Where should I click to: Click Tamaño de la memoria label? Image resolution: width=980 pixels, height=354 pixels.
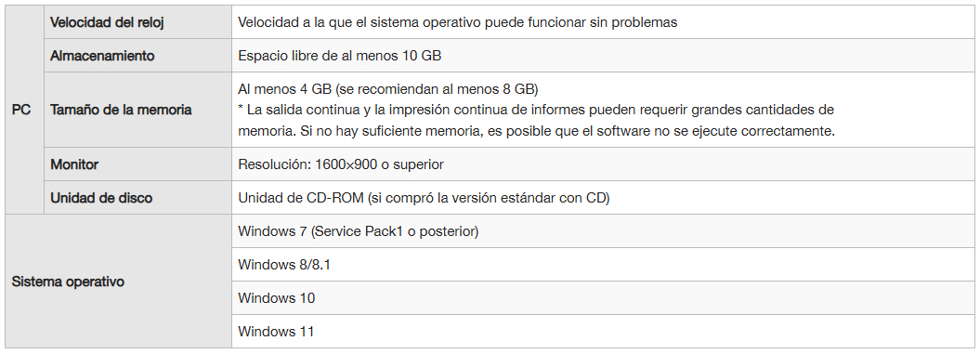pyautogui.click(x=121, y=110)
